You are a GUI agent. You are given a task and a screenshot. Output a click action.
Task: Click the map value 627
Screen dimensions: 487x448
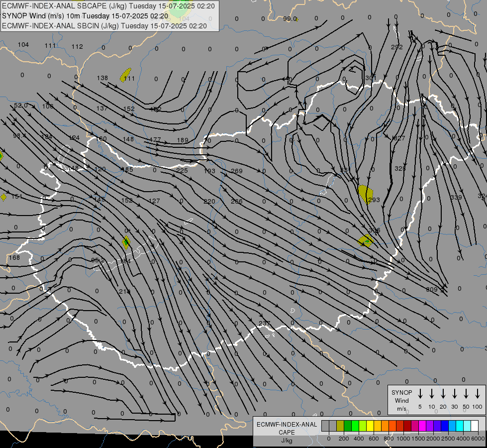[399, 138]
